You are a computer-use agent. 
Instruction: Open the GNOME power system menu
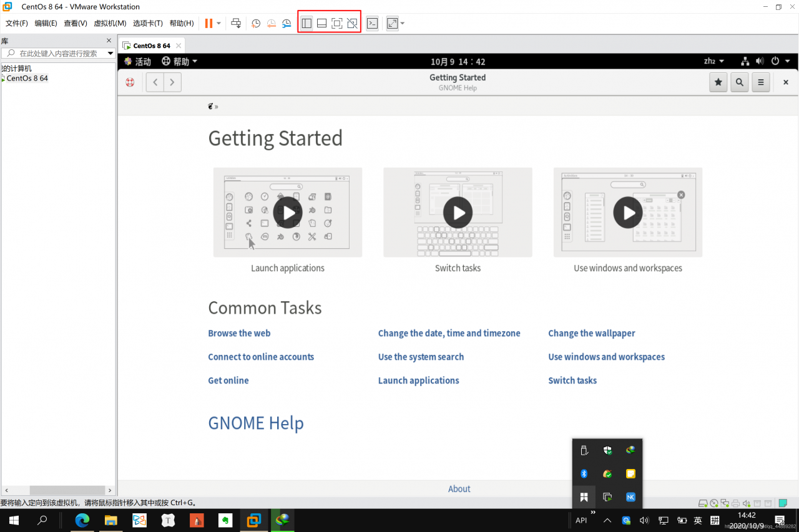coord(780,61)
